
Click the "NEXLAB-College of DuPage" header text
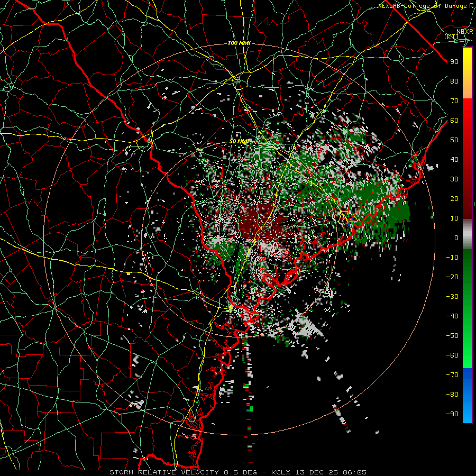[422, 6]
